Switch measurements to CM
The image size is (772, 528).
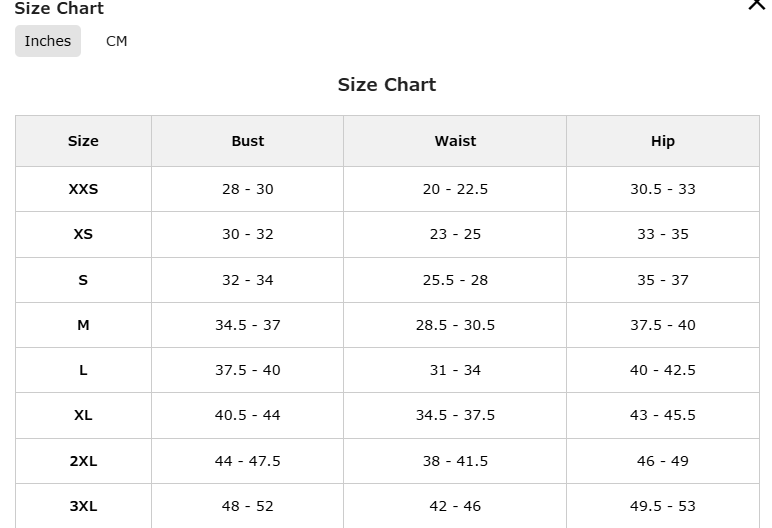pos(117,41)
